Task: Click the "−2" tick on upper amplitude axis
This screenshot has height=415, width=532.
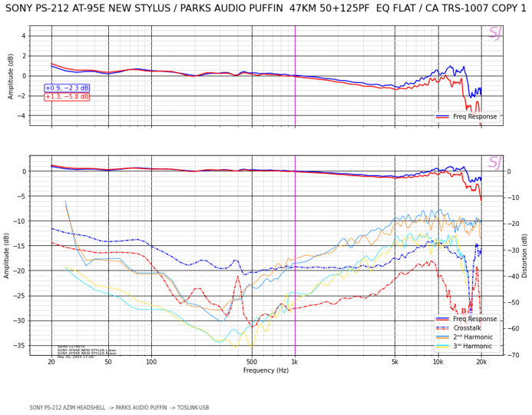Action: click(21, 96)
